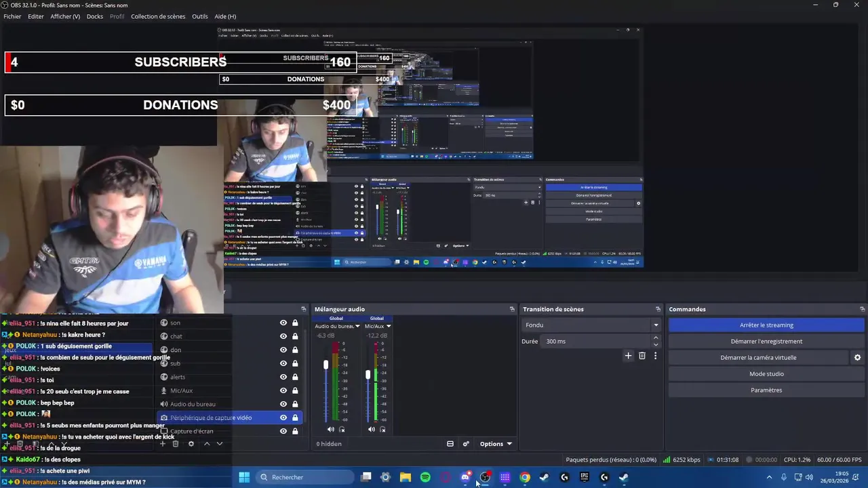Image resolution: width=868 pixels, height=488 pixels.
Task: Open the Editer menu
Action: pyautogui.click(x=36, y=16)
